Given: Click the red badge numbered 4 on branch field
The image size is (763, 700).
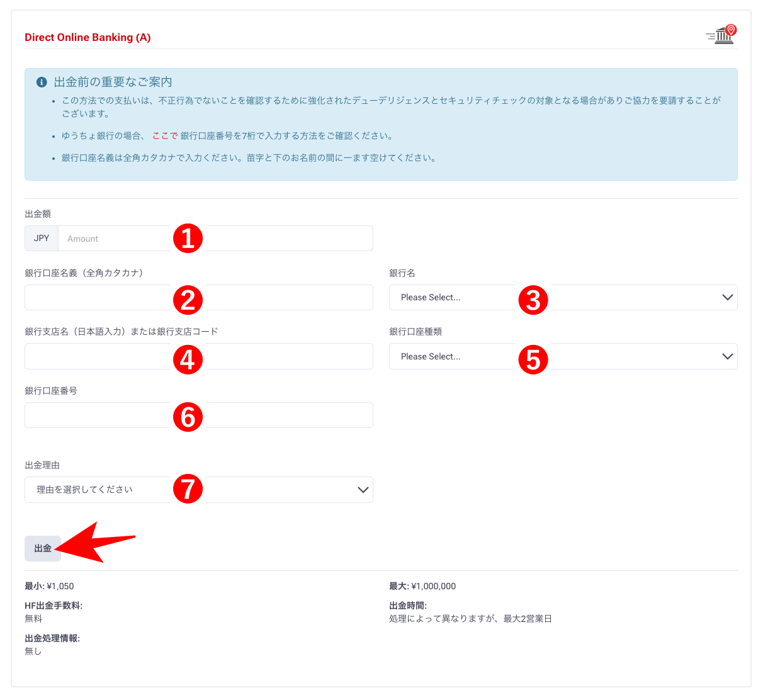Looking at the screenshot, I should [x=188, y=360].
